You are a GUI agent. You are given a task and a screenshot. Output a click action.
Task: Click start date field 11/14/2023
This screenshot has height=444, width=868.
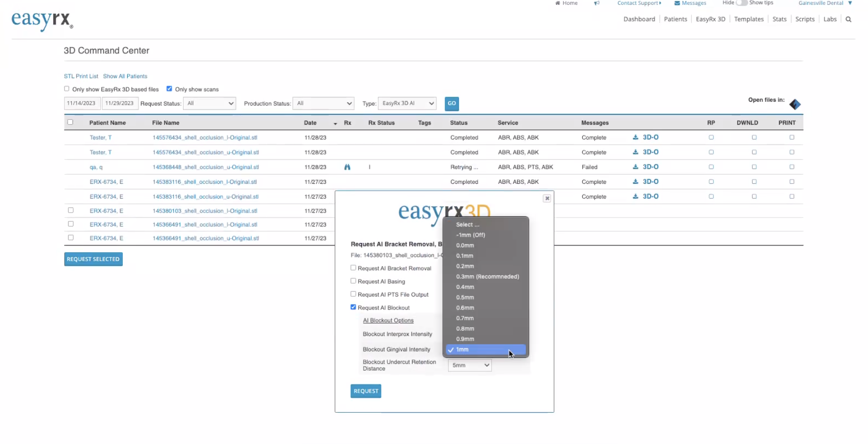coord(82,104)
